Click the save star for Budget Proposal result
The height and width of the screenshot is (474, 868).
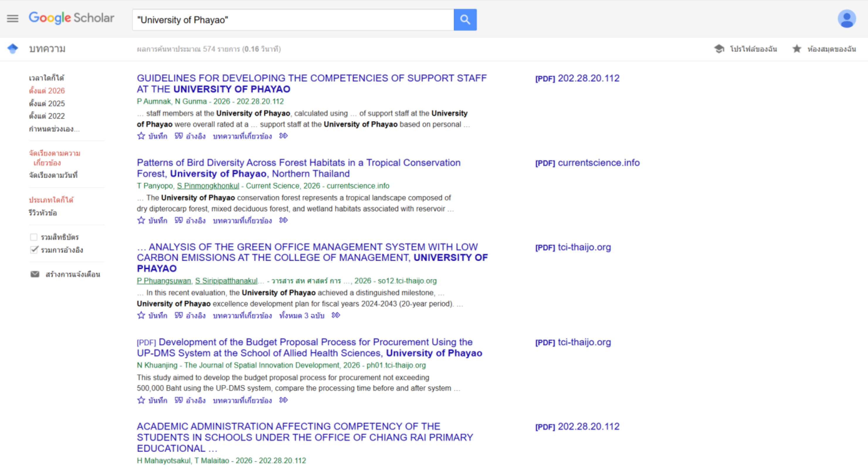141,400
